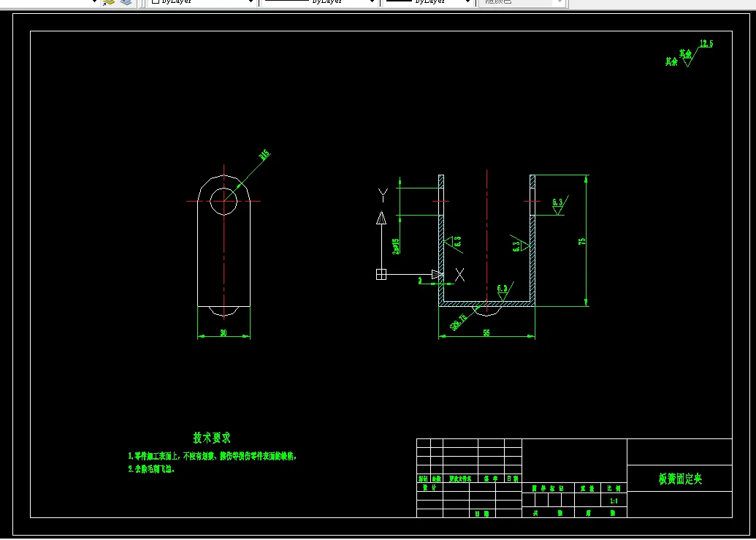
Task: Select technical requirement line 2 去除毛刺飞边
Action: pyautogui.click(x=151, y=469)
